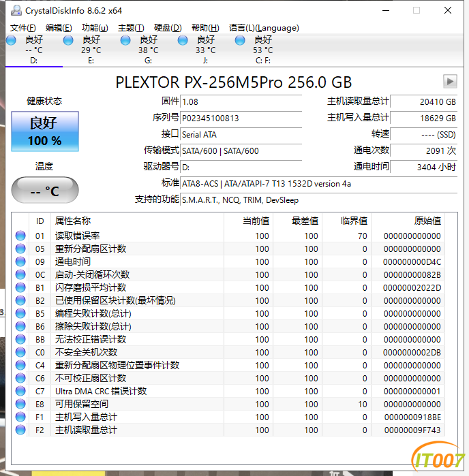Click the 主机写入量总计 value 18629 GB
This screenshot has width=469, height=476.
[424, 118]
